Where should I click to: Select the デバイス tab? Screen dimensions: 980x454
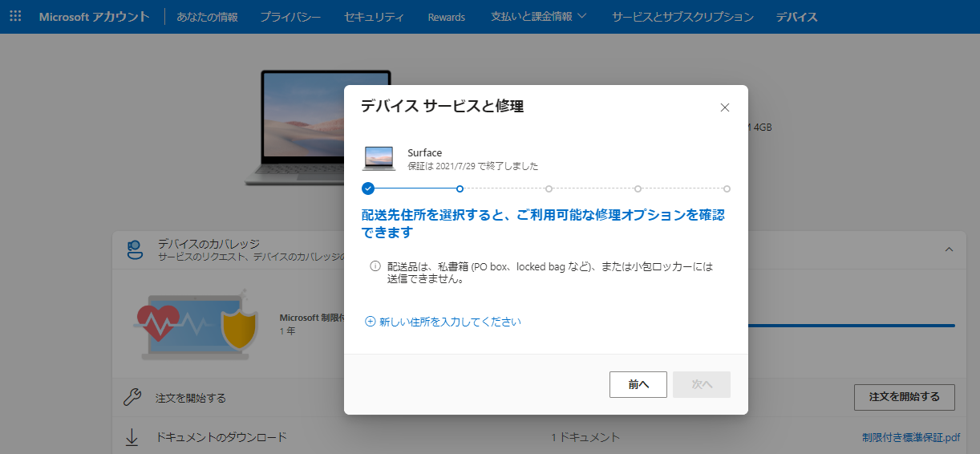(796, 17)
